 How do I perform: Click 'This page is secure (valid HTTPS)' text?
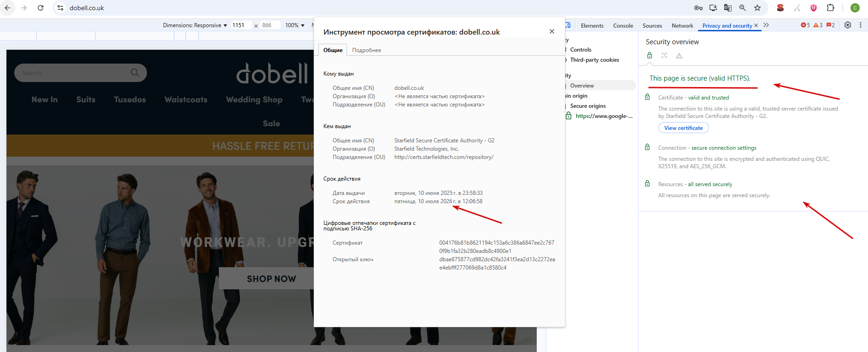point(700,78)
